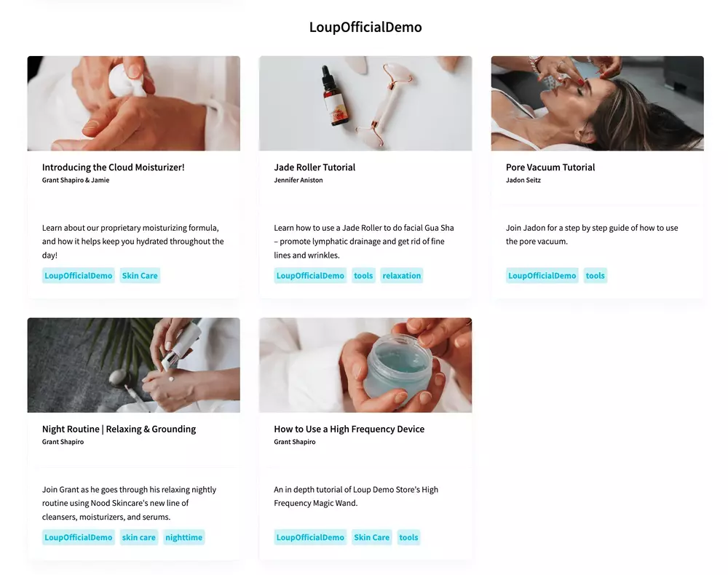This screenshot has height=575, width=728.
Task: Click the 'Introducing the Cloud Moisturizer!' title
Action: (x=114, y=167)
